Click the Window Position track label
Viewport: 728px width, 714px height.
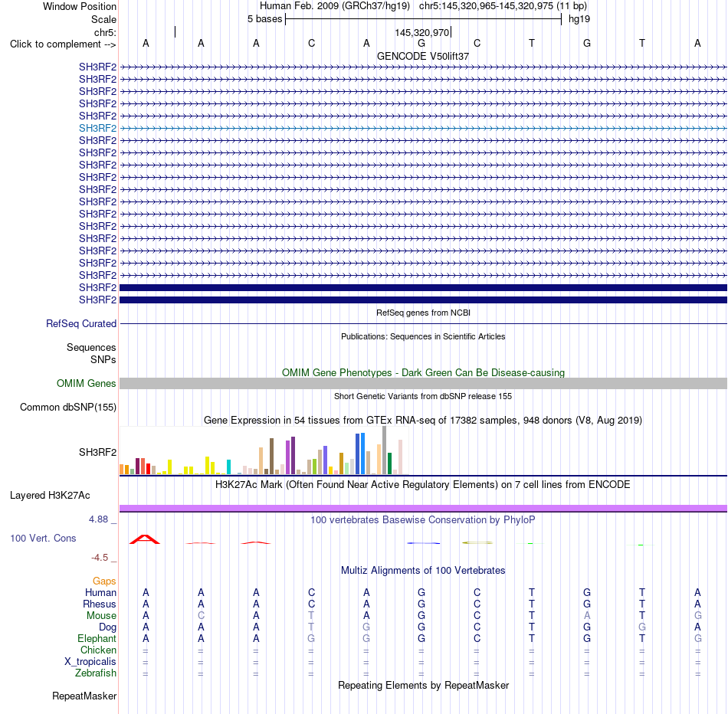(x=80, y=6)
